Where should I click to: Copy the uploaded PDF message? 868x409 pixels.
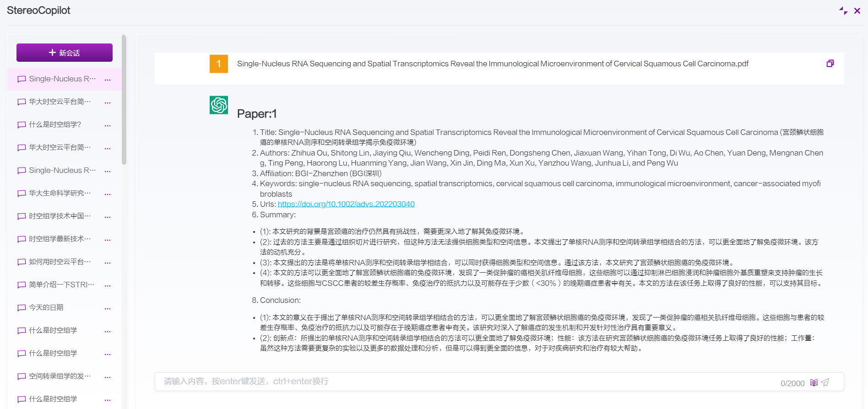[x=830, y=64]
